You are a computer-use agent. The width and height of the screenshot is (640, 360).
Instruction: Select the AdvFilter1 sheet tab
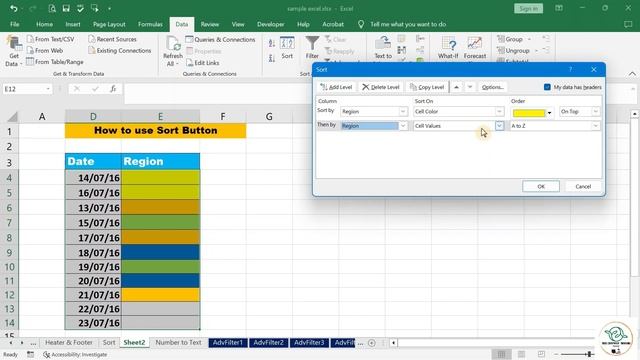[228, 342]
